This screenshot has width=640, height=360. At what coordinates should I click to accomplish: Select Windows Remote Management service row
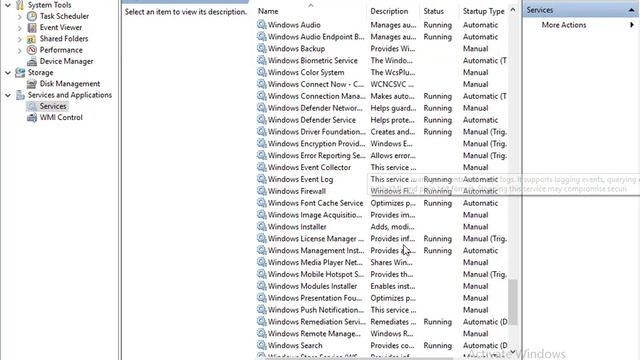(x=382, y=333)
